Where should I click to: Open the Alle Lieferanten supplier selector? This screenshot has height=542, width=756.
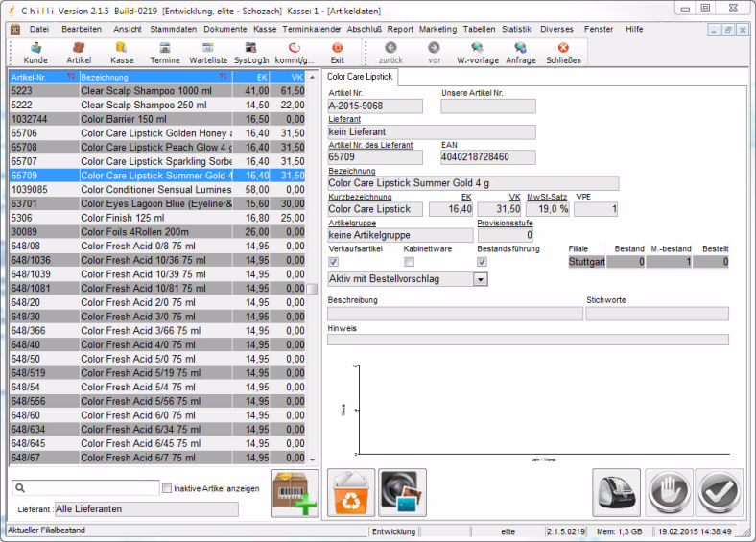tap(146, 509)
